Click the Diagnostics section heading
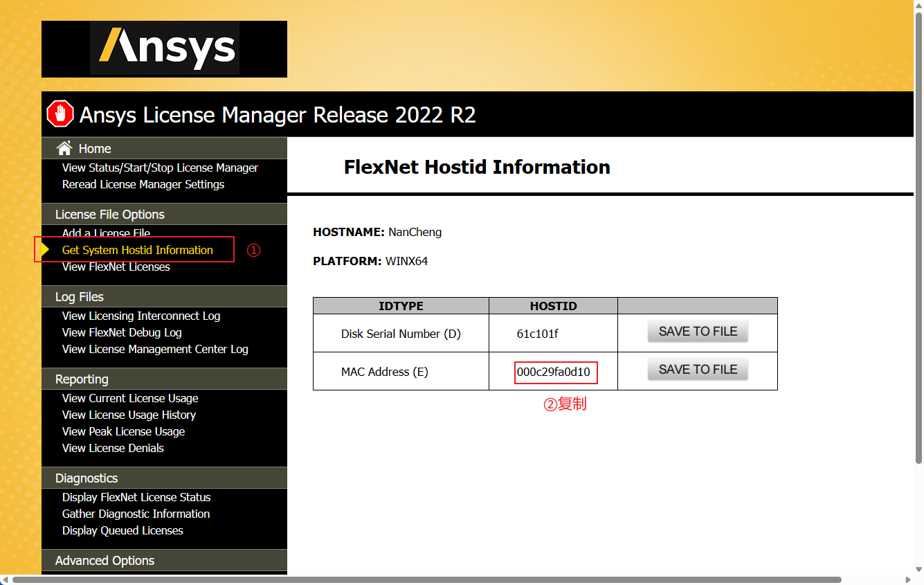Image resolution: width=924 pixels, height=585 pixels. (164, 478)
